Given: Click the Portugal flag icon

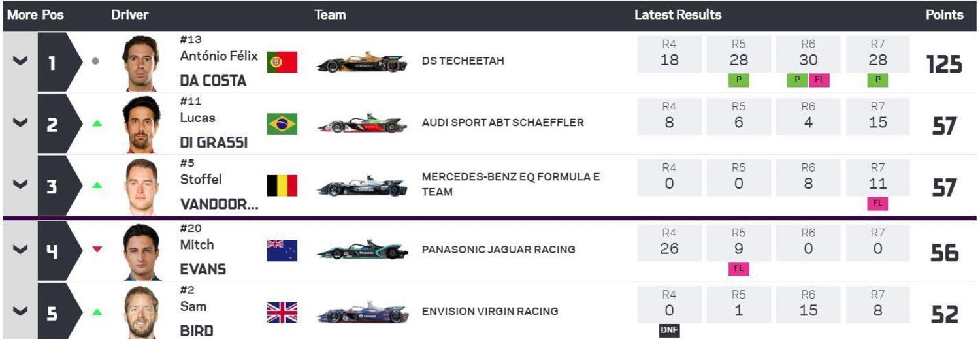Looking at the screenshot, I should click(x=282, y=62).
